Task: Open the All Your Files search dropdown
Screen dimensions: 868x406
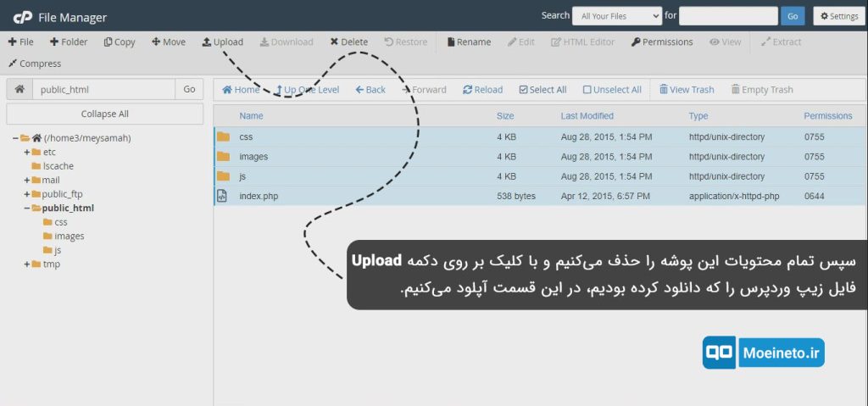Action: 617,16
